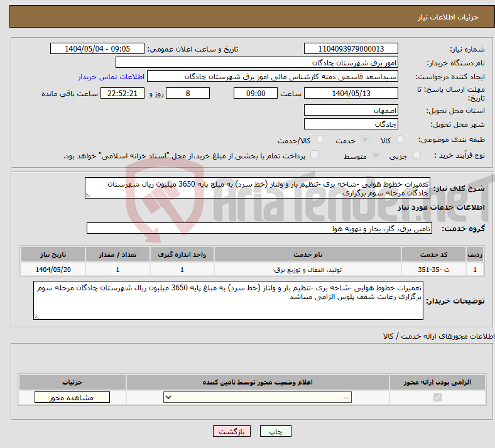Click the واحد اندازه گیری column header

point(182,254)
